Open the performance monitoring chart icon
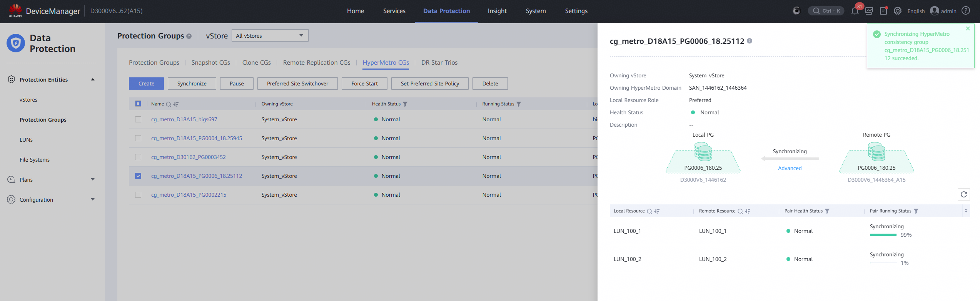This screenshot has height=301, width=980. tap(869, 11)
